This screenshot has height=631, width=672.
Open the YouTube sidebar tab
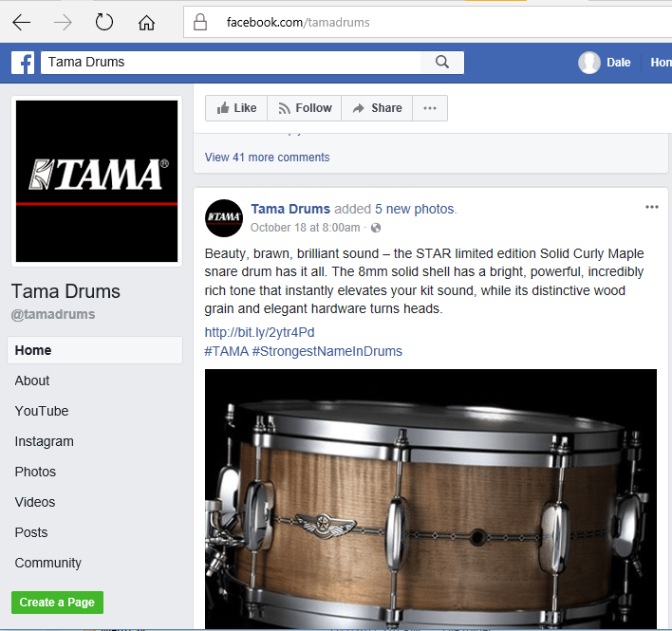pos(42,411)
